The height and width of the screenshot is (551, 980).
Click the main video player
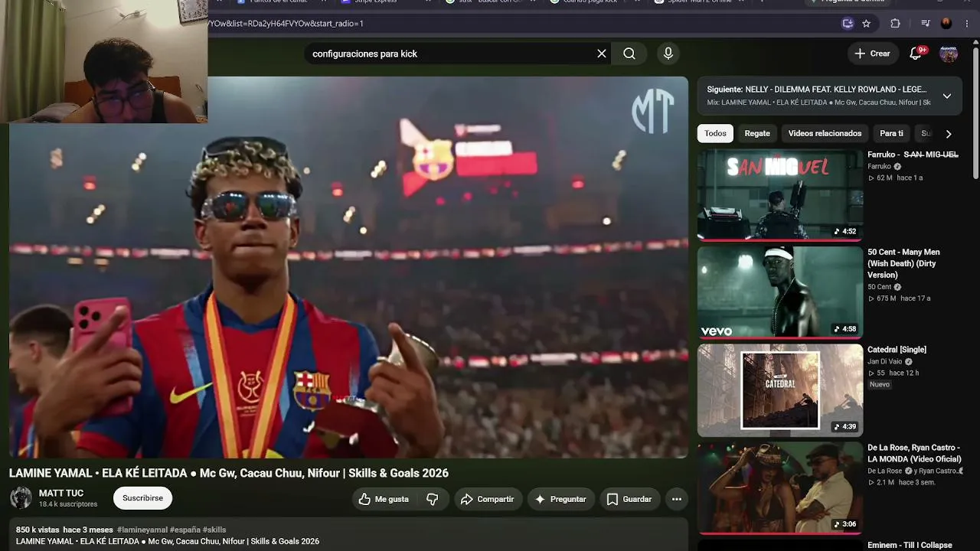click(x=348, y=267)
